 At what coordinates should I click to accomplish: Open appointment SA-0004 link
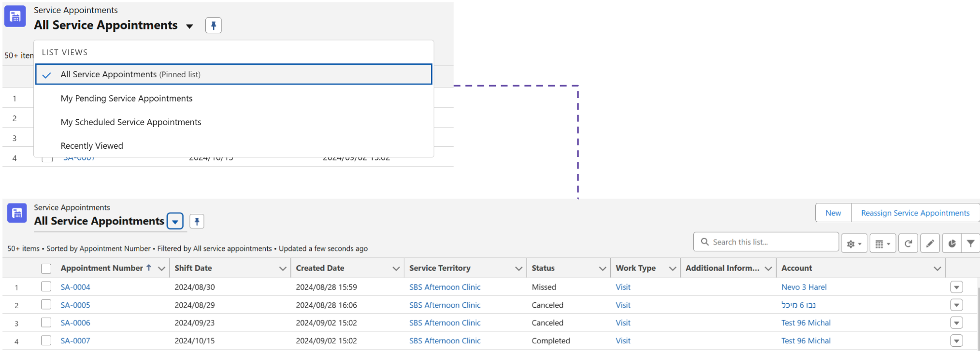(x=75, y=287)
